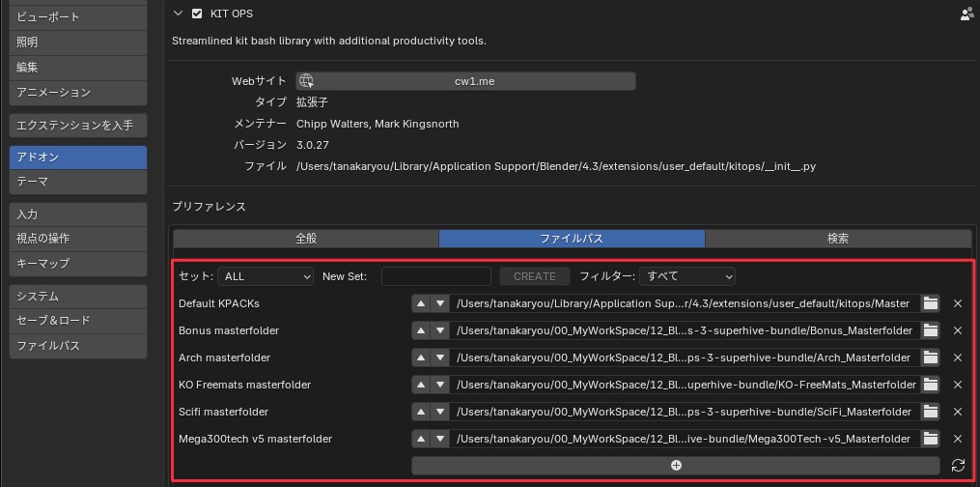Move KO Freemats masterfolder row up

point(421,385)
